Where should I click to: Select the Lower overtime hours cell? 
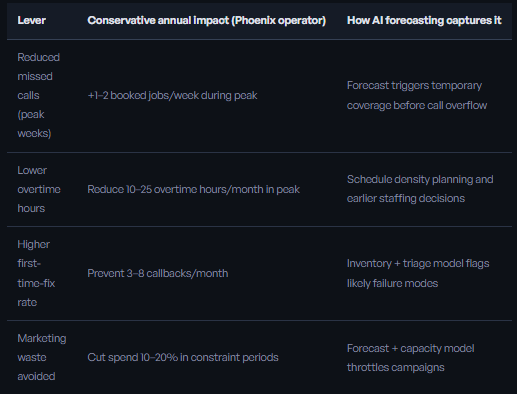point(39,189)
